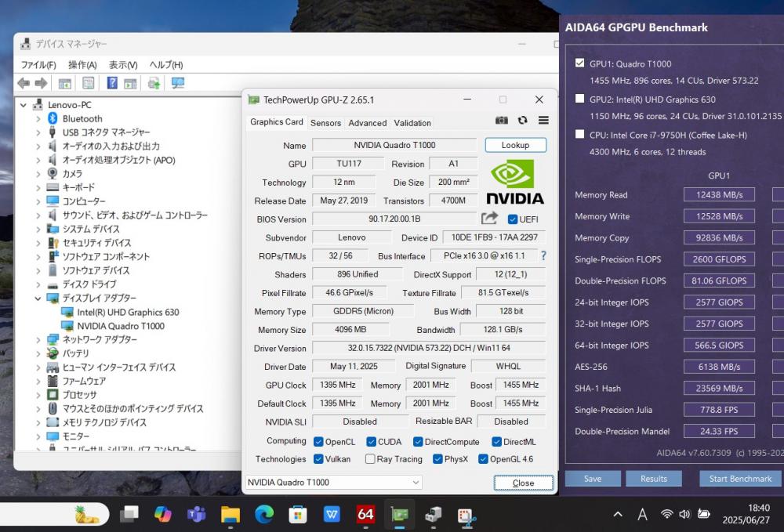Screen dimensions: 784x532
Task: Expand the ディスク ドライブ node
Action: (38, 284)
